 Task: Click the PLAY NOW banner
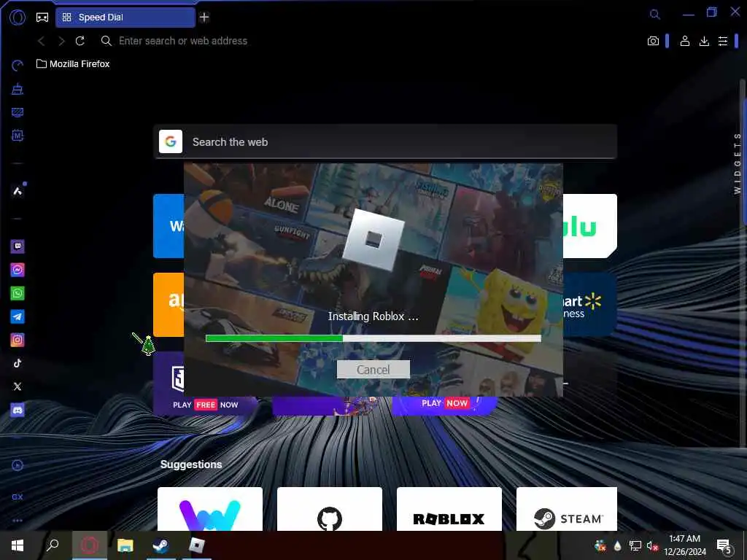tap(444, 404)
